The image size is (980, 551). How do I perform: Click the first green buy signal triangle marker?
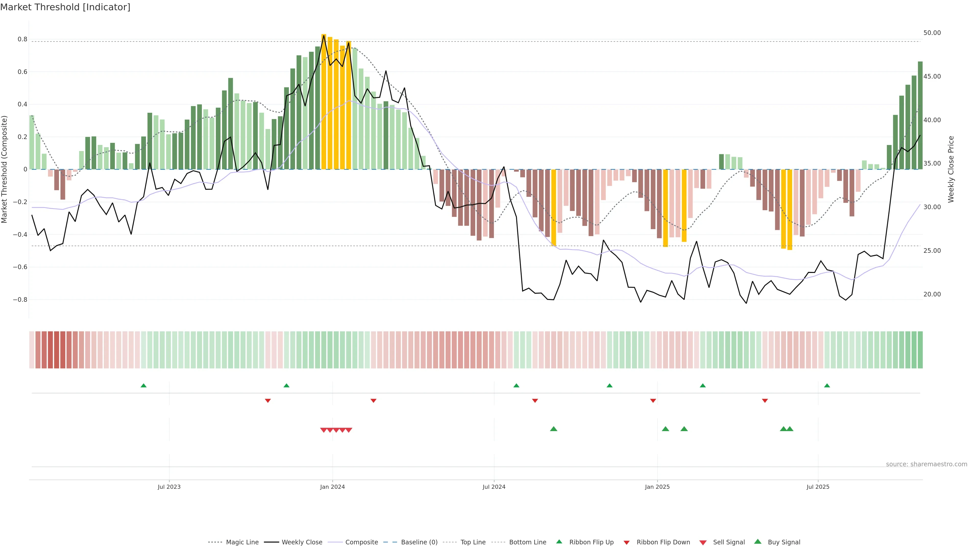(x=554, y=429)
